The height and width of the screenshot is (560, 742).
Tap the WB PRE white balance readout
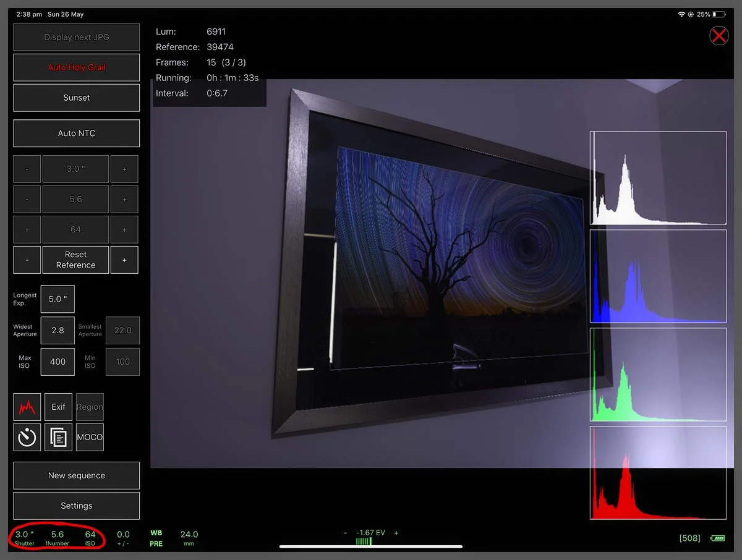(156, 538)
